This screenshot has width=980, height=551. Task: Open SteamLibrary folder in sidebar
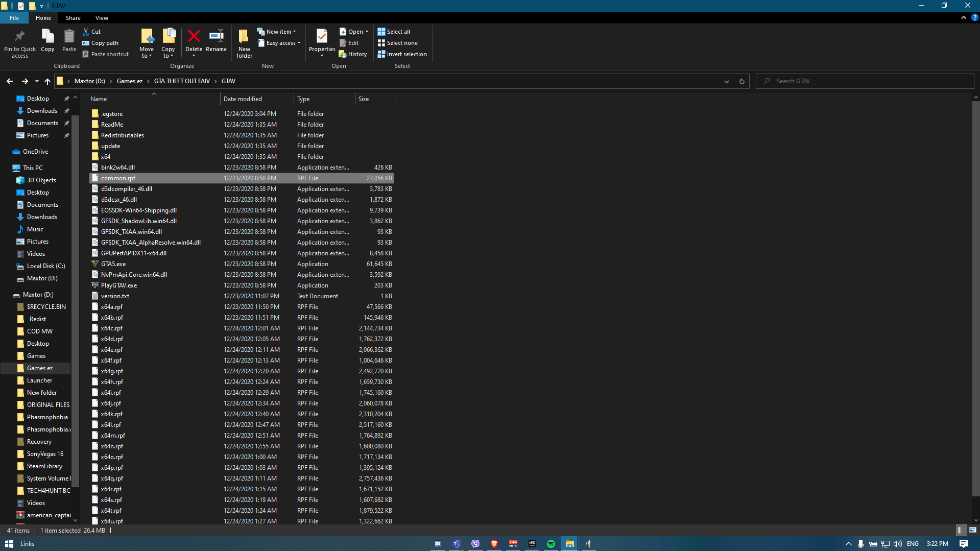pyautogui.click(x=44, y=466)
